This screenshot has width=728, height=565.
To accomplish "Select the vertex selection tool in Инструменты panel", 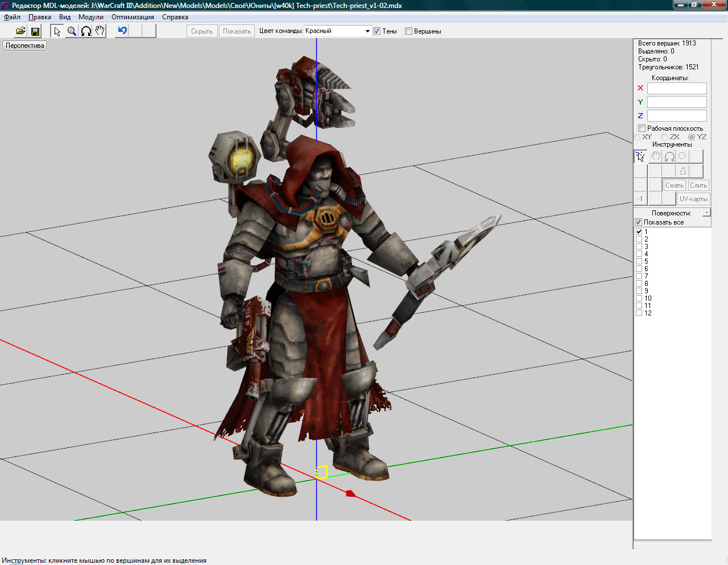I will pos(640,156).
